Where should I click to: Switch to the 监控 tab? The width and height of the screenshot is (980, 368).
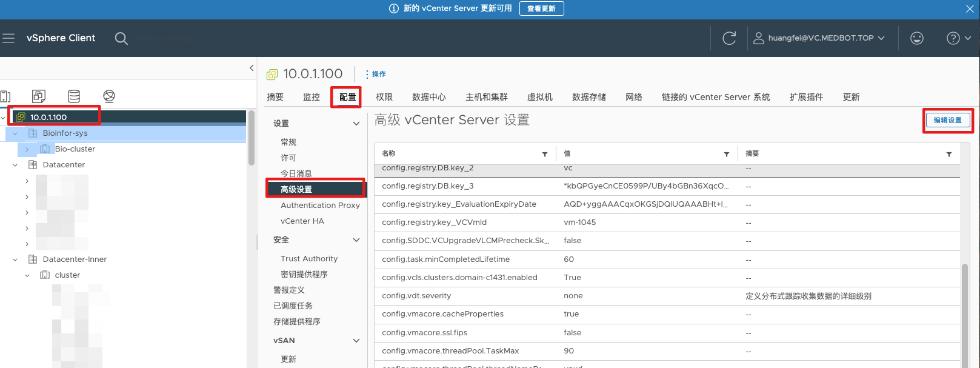point(312,97)
